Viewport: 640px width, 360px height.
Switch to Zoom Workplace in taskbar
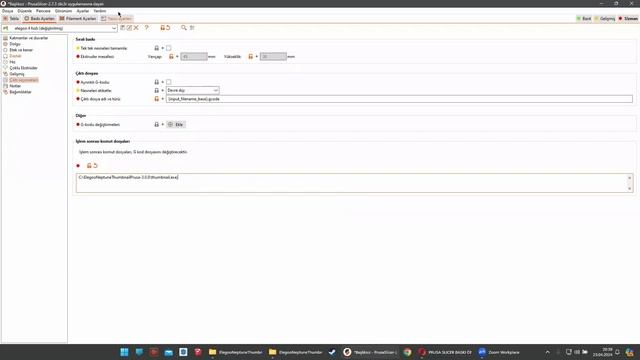(500, 352)
